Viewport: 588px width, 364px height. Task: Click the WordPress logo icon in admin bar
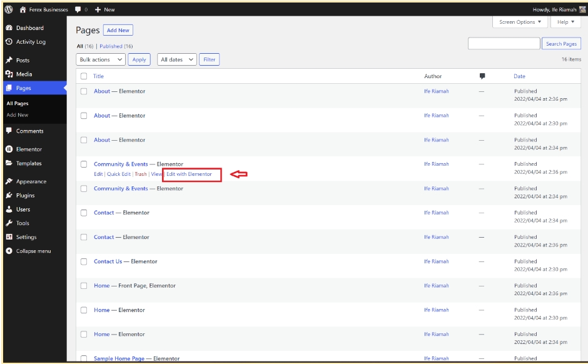click(x=9, y=9)
